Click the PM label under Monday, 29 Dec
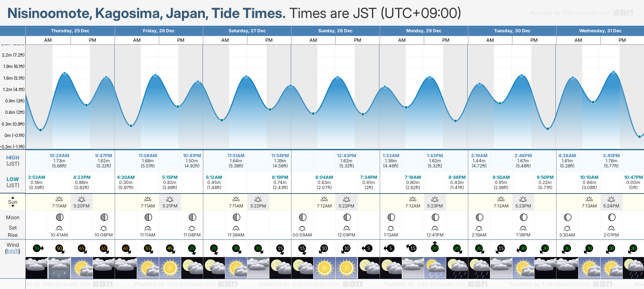The image size is (644, 289). (x=446, y=40)
